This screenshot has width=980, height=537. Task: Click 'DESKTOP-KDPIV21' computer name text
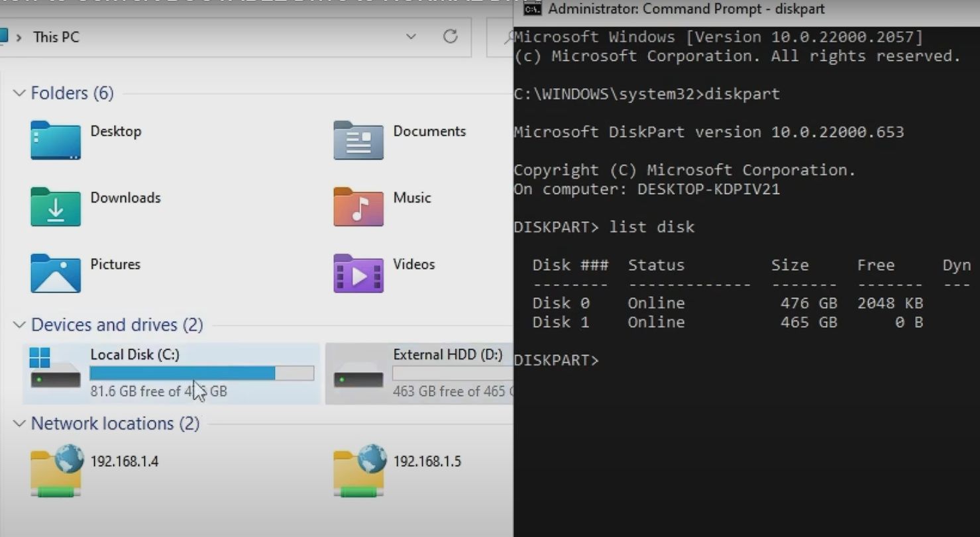[708, 189]
